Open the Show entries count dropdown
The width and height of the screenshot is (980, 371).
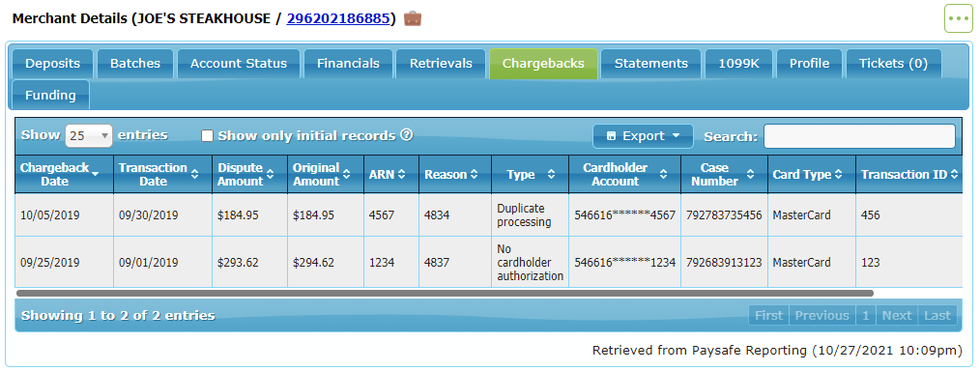click(x=89, y=135)
